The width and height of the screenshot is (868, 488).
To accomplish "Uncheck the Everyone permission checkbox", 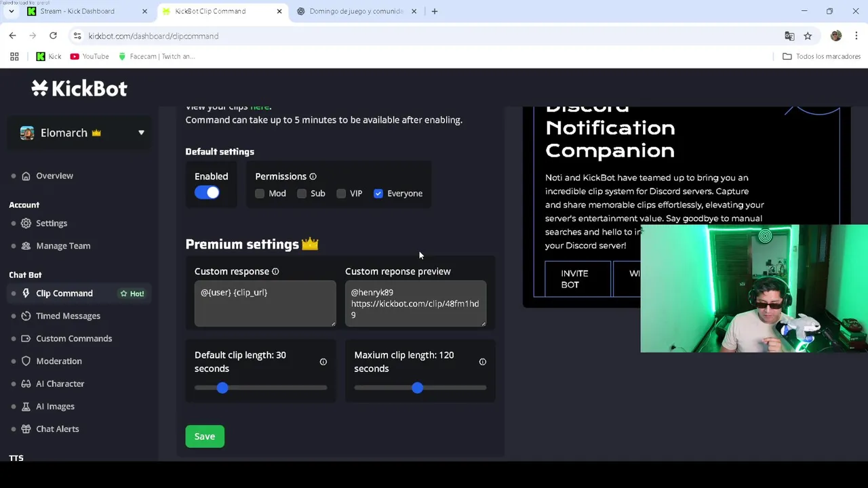I will 378,194.
